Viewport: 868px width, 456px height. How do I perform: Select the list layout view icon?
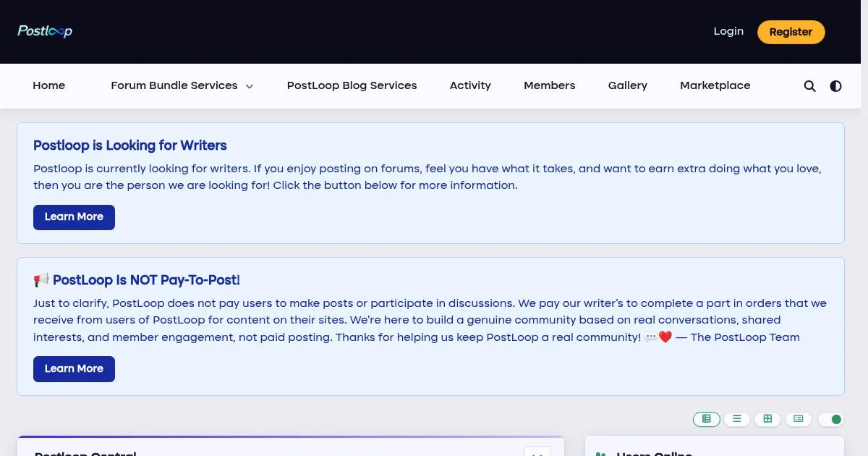pyautogui.click(x=737, y=419)
